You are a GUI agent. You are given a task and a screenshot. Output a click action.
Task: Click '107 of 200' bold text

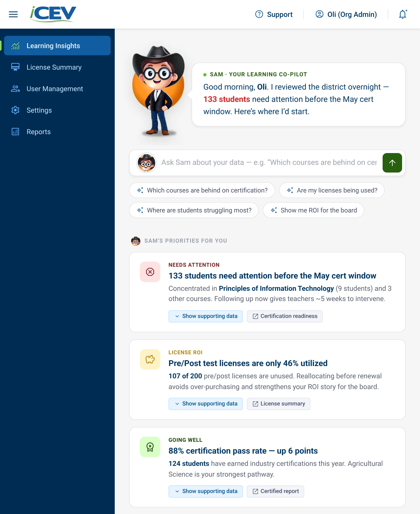pos(185,376)
